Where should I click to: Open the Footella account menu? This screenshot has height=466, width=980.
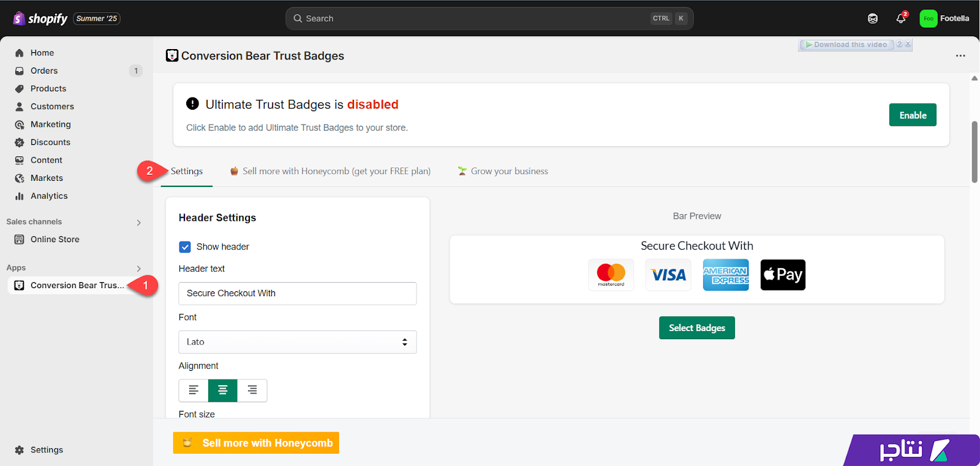pos(944,18)
